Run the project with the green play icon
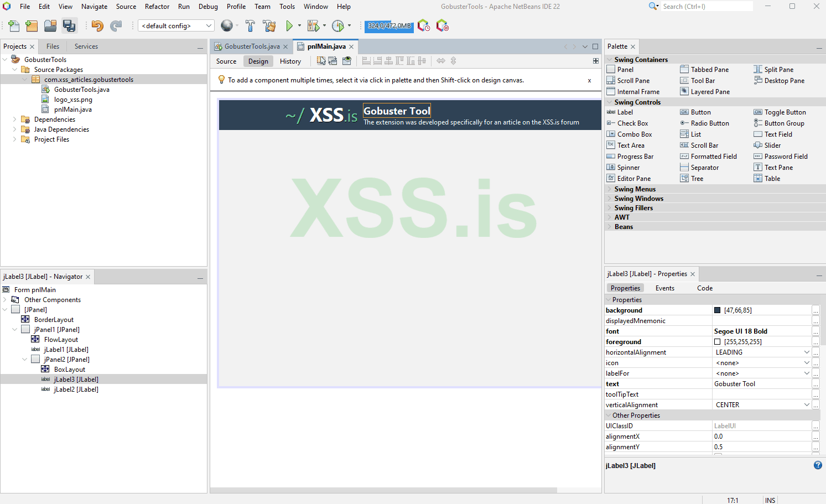 click(289, 26)
